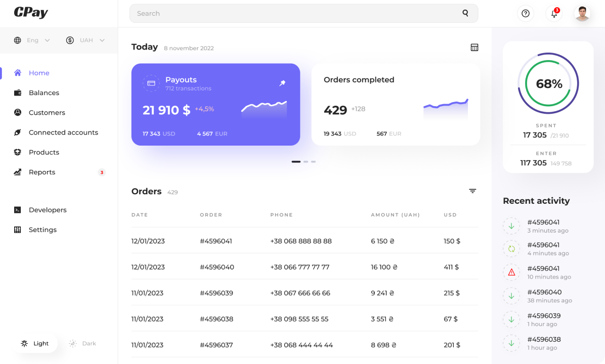
Task: Open help via question mark icon
Action: click(526, 14)
